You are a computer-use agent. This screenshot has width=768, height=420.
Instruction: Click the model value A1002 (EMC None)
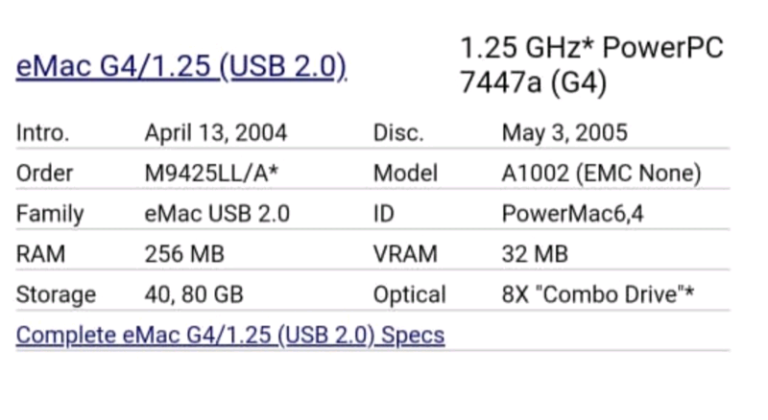[601, 173]
